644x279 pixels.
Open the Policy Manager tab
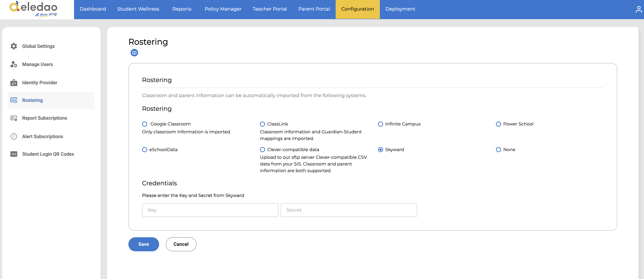click(223, 9)
